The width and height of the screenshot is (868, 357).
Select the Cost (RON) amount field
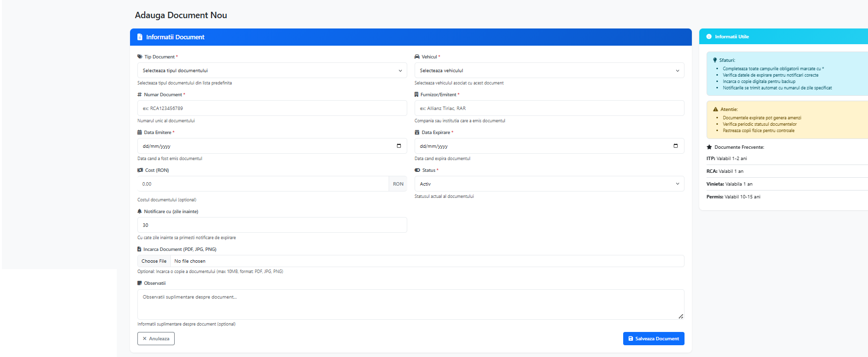[263, 184]
